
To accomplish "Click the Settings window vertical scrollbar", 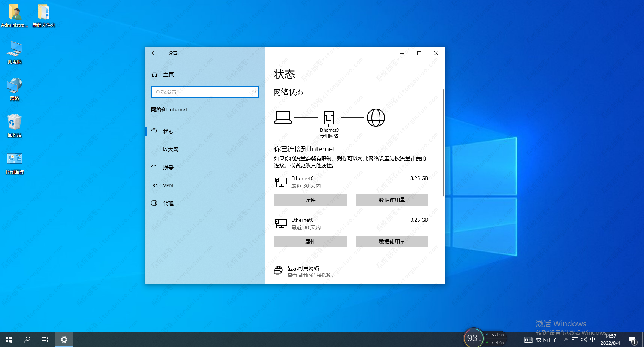I will click(444, 142).
